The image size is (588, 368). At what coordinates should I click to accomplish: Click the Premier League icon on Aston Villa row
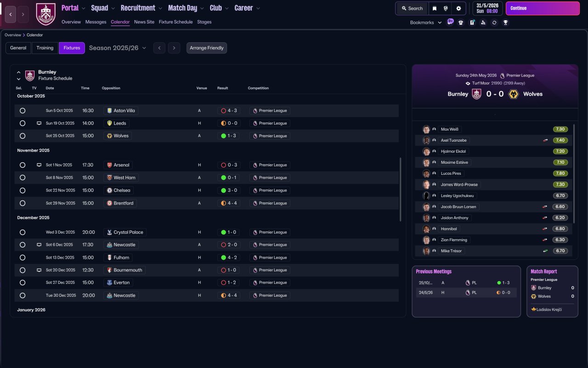[x=255, y=111]
